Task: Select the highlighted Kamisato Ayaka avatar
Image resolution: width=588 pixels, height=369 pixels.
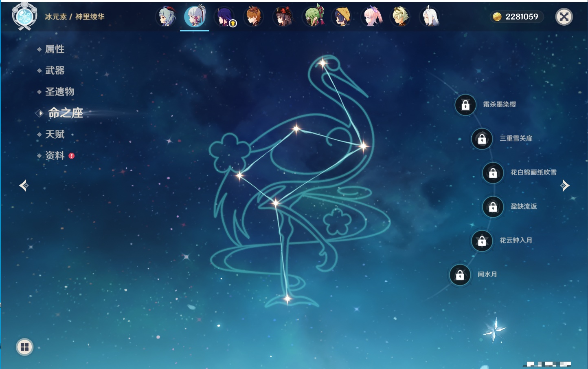Action: (195, 16)
